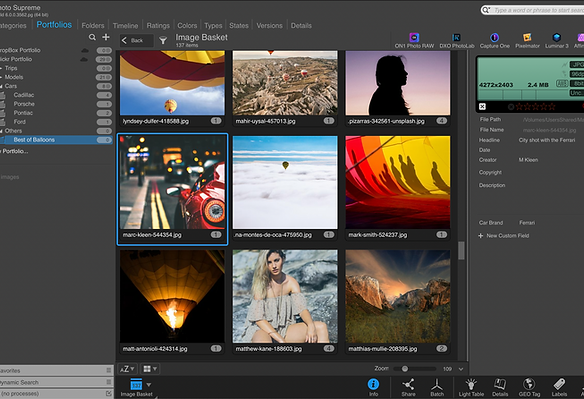Screen dimensions: 584x399
Task: Expand the Models portfolio group
Action: tap(1, 77)
